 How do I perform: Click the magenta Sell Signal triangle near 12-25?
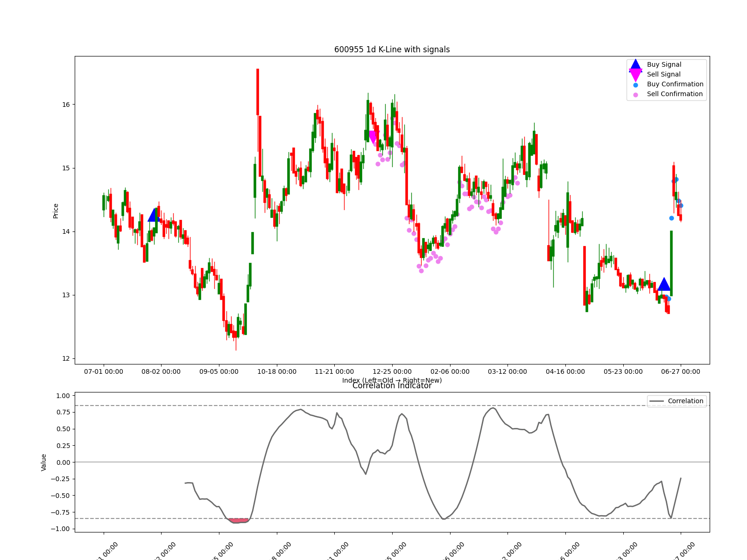tap(373, 137)
